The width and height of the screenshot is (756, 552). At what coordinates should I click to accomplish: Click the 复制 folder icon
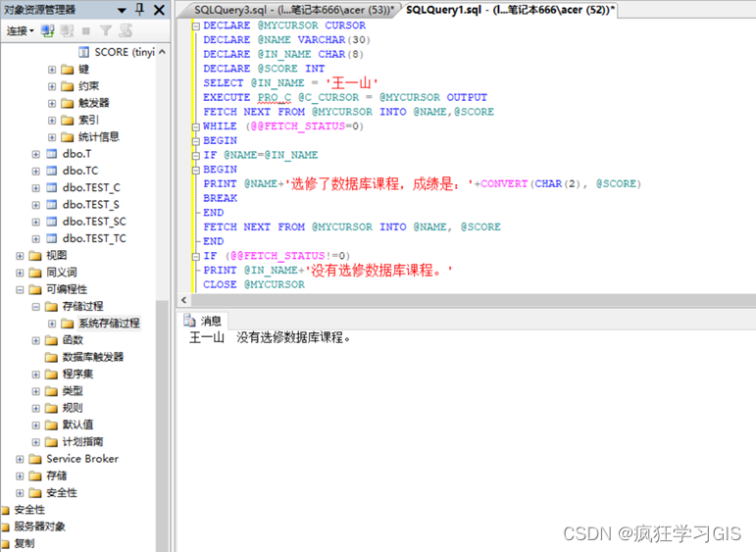click(x=5, y=544)
